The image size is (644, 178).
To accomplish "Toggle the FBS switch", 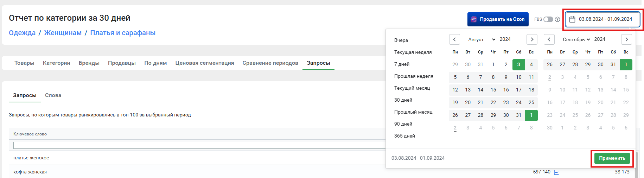I will tap(548, 19).
